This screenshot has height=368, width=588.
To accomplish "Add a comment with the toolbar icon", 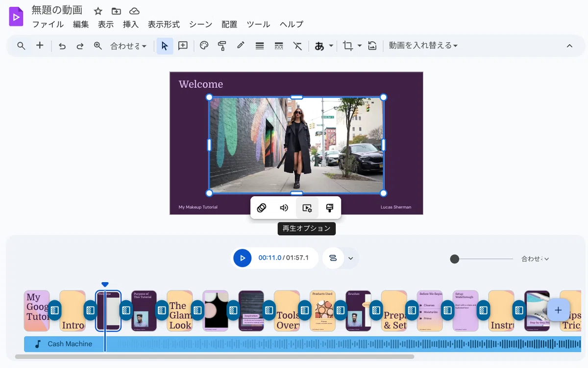I will [x=183, y=46].
